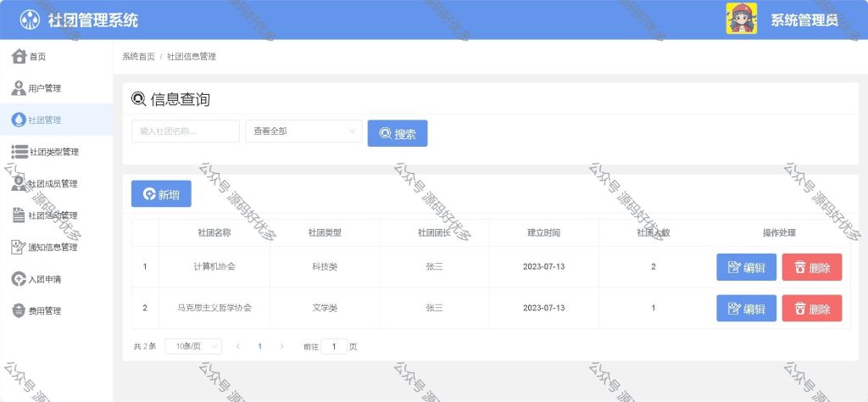Click the 社团管理系统 logo icon
This screenshot has height=402, width=868.
tap(30, 20)
